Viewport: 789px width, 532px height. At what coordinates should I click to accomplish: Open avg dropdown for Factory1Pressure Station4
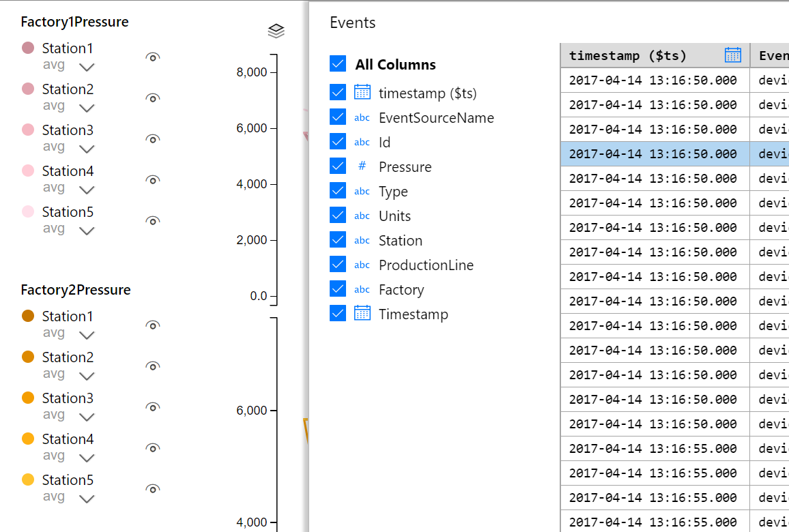(87, 190)
